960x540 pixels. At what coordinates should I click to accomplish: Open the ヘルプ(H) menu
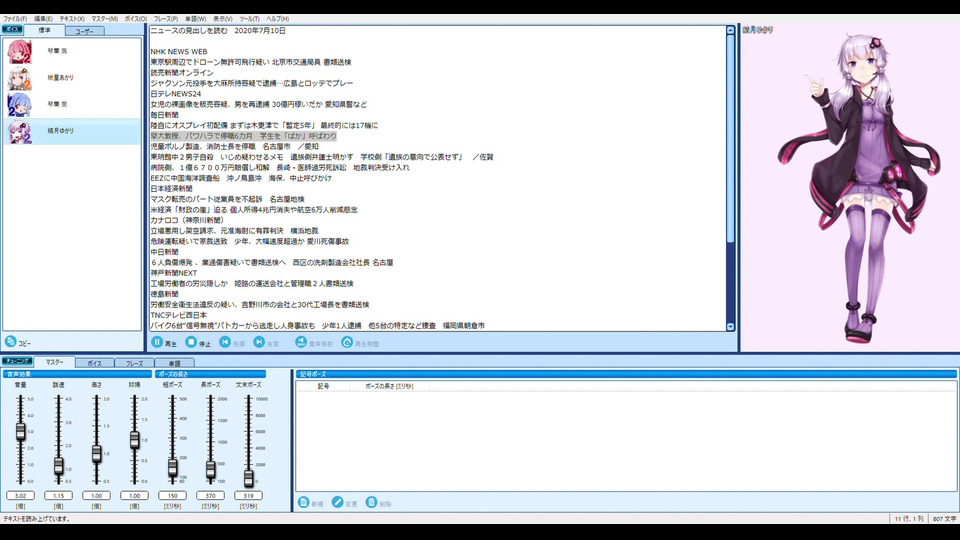[277, 19]
